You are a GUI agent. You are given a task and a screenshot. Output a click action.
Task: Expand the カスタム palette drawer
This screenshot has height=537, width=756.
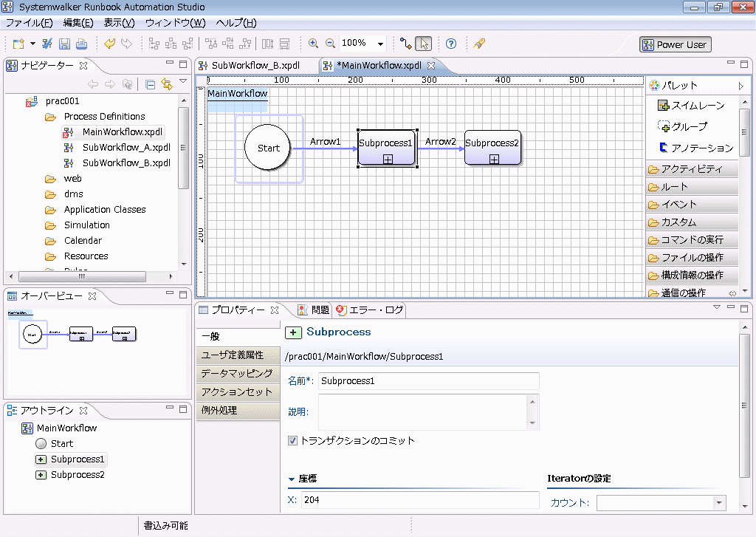(x=692, y=222)
